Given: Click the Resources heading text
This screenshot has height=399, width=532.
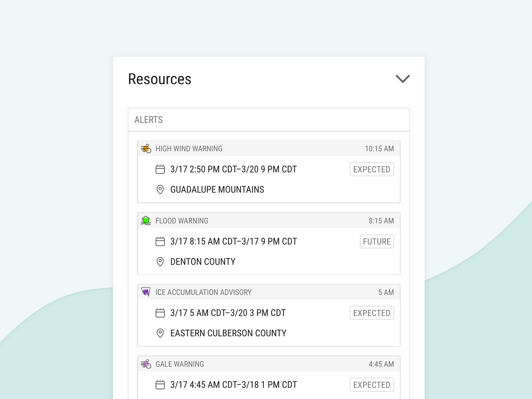Looking at the screenshot, I should coord(159,79).
